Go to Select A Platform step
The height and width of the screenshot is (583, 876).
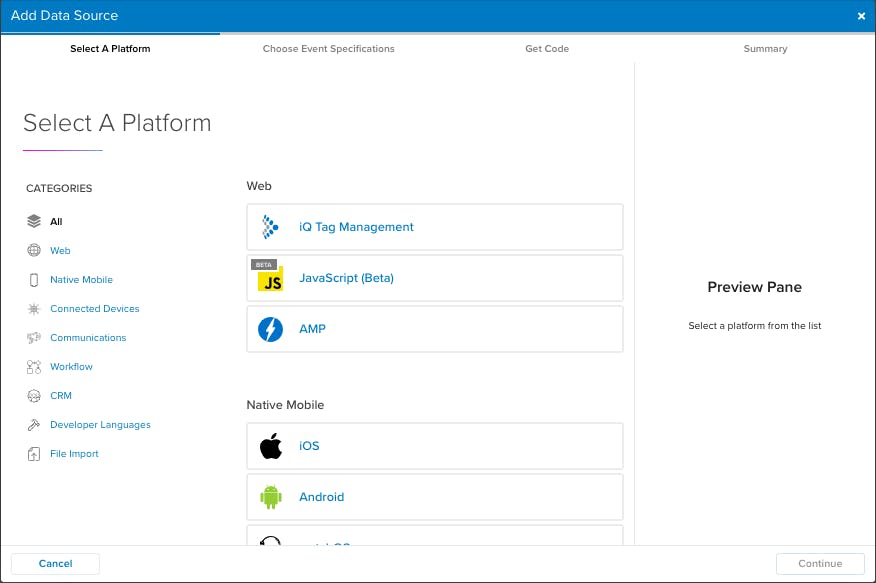110,49
